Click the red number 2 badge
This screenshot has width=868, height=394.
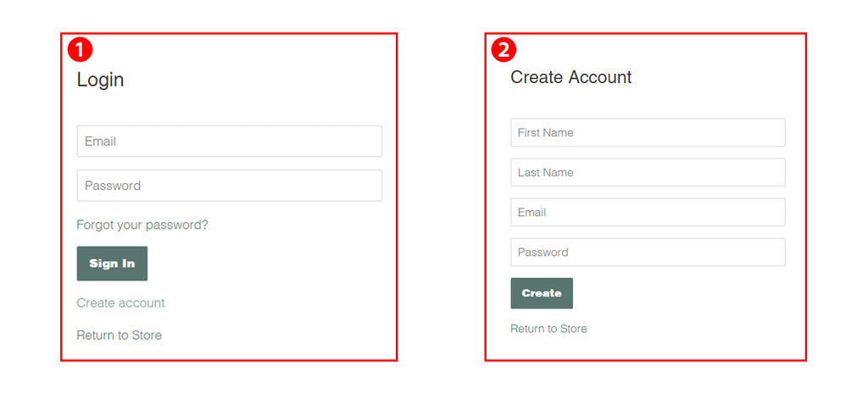[504, 50]
